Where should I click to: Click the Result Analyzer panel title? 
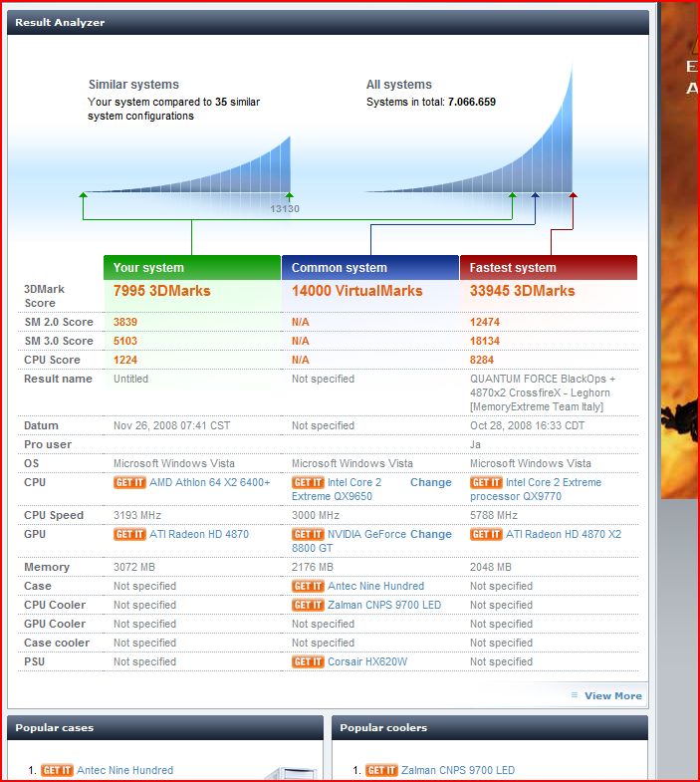point(60,23)
